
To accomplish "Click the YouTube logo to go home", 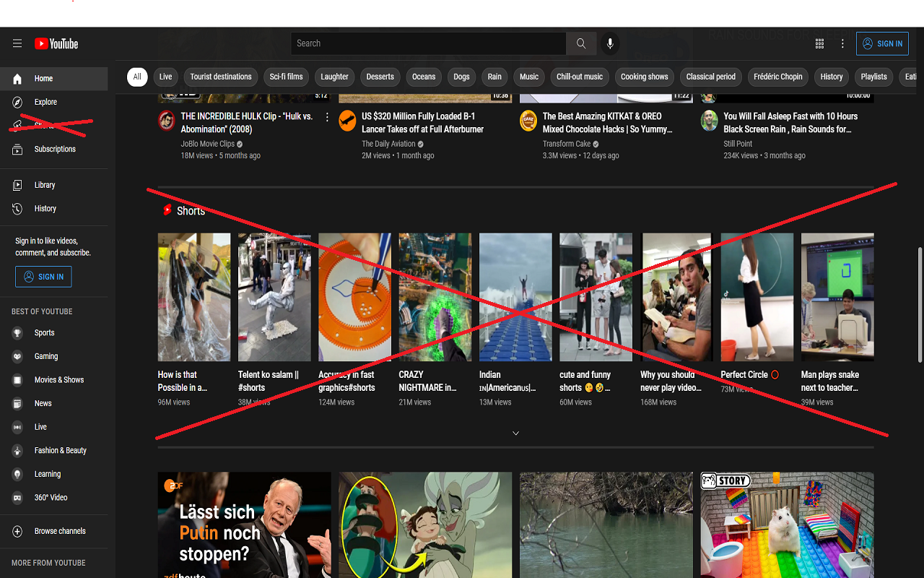I will [x=56, y=43].
